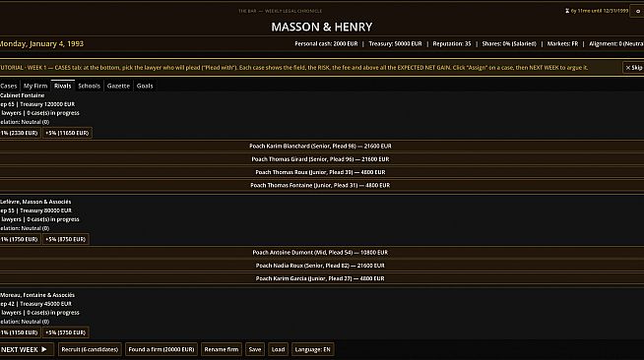
Task: Open the Schools tab
Action: coord(90,86)
